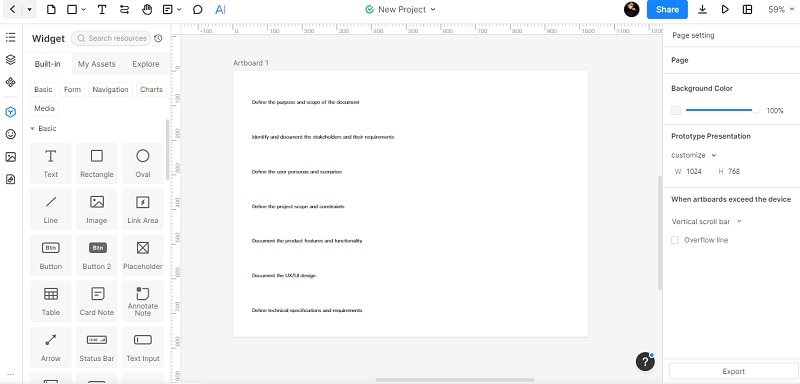Viewport: 800px width, 384px height.
Task: Adjust the background opacity slider
Action: [x=722, y=110]
